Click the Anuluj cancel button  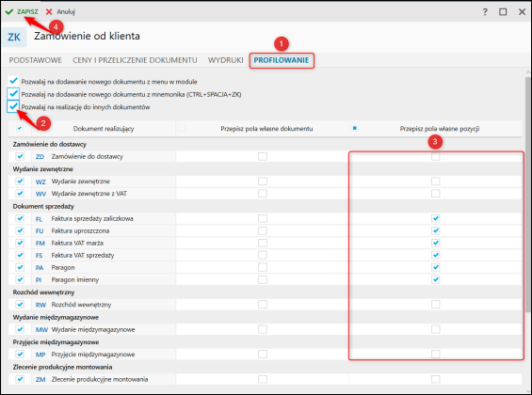tap(60, 11)
